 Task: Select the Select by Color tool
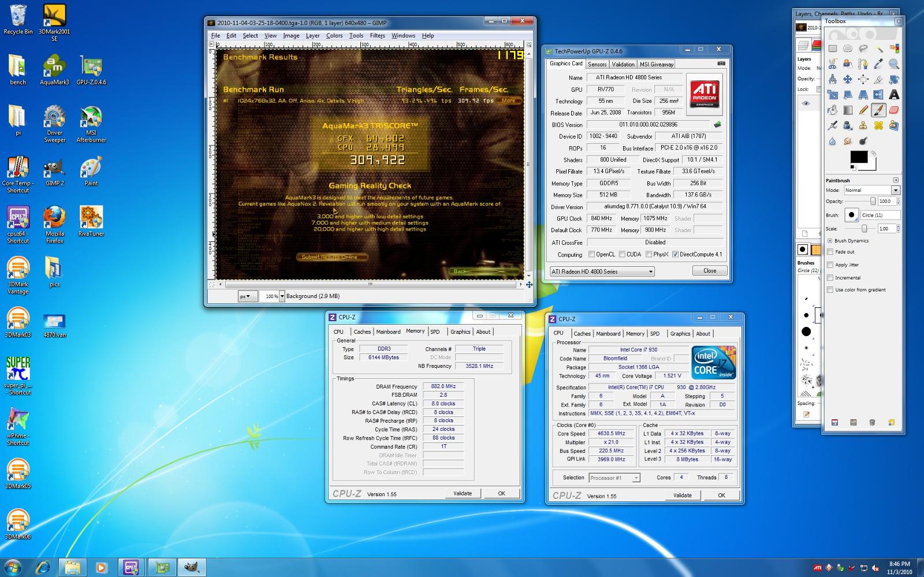tap(894, 49)
